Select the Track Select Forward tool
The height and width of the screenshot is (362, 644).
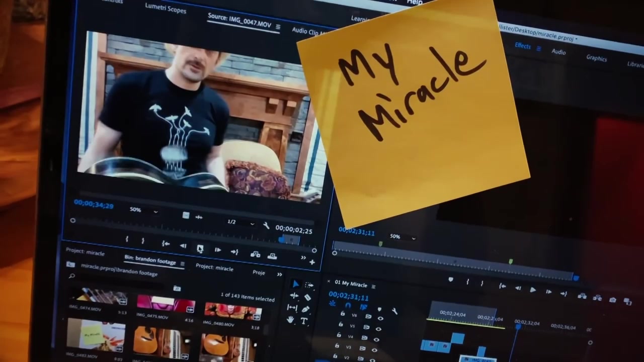309,285
